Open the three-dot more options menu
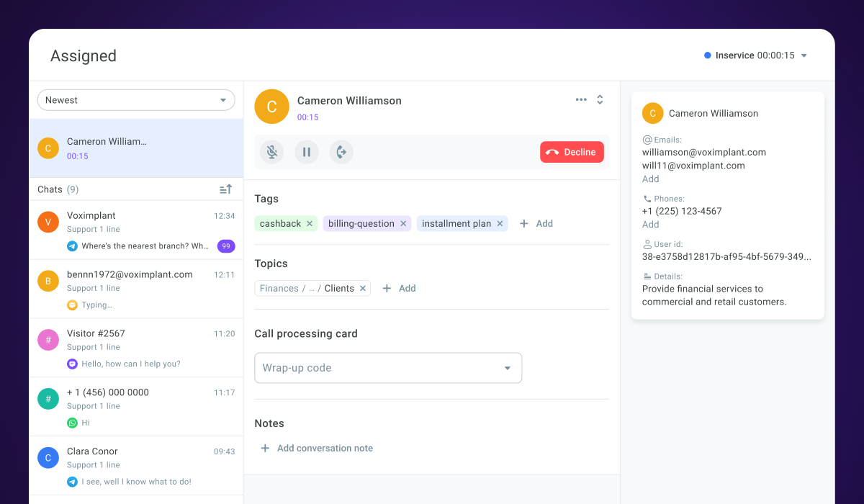The height and width of the screenshot is (504, 864). pyautogui.click(x=581, y=100)
